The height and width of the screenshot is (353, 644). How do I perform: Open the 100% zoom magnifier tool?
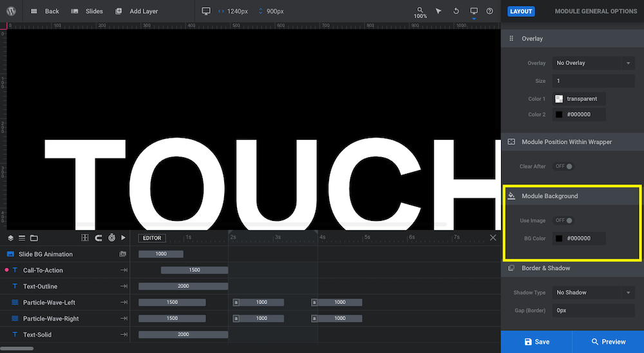pos(420,13)
